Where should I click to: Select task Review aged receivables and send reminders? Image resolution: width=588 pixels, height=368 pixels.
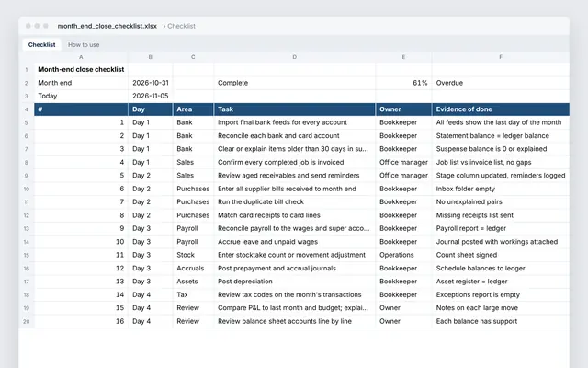click(x=294, y=176)
